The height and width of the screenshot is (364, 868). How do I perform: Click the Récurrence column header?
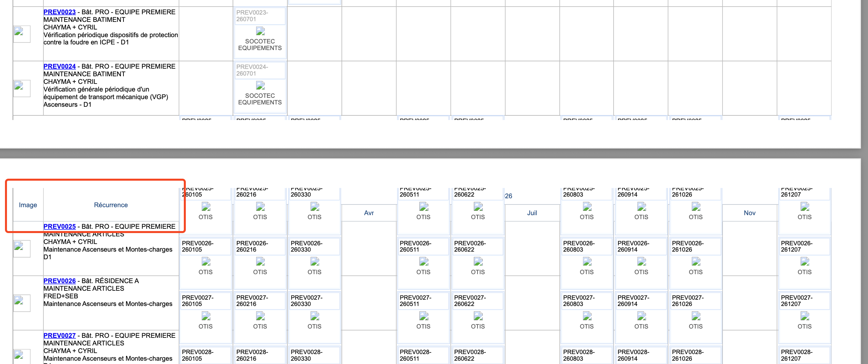[x=110, y=205]
